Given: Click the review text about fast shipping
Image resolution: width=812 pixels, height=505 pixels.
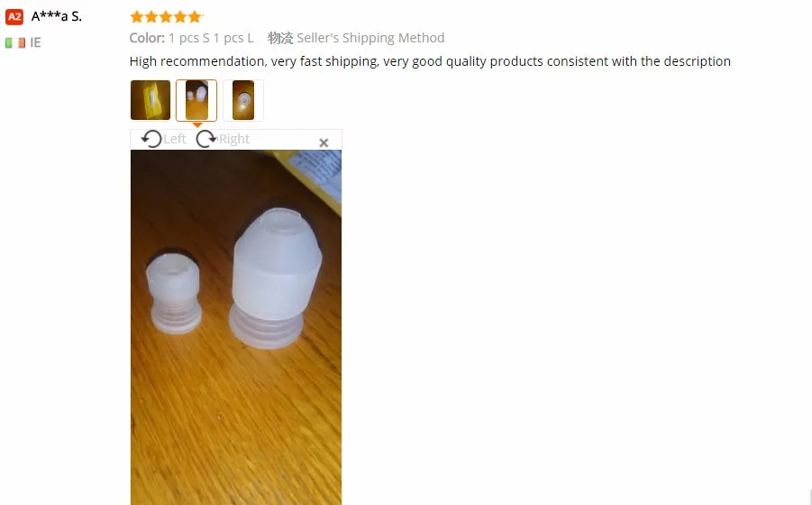Looking at the screenshot, I should pyautogui.click(x=430, y=61).
